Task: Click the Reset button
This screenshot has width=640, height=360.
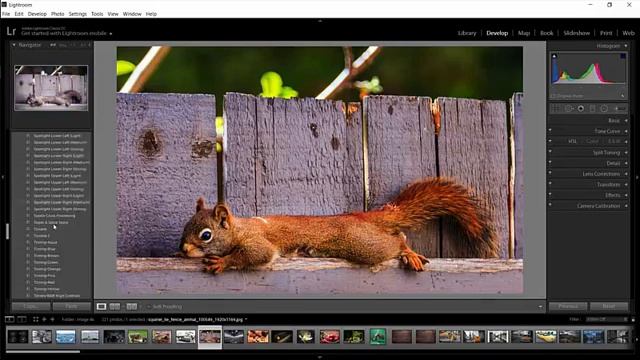Action: tap(609, 306)
